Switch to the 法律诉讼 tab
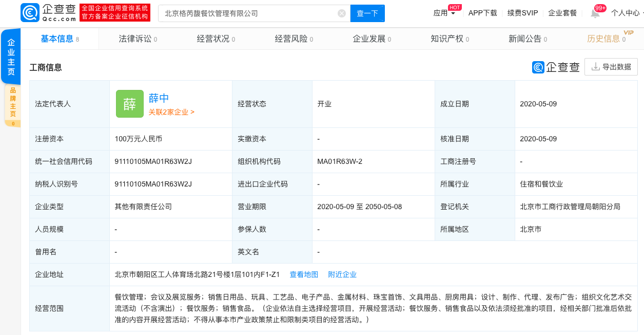 pyautogui.click(x=135, y=39)
